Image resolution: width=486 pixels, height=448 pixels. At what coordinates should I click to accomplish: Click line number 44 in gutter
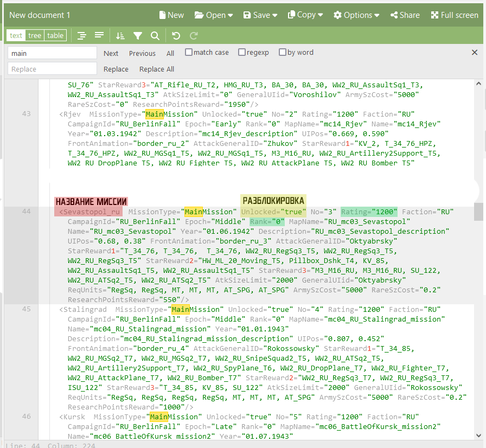point(27,212)
